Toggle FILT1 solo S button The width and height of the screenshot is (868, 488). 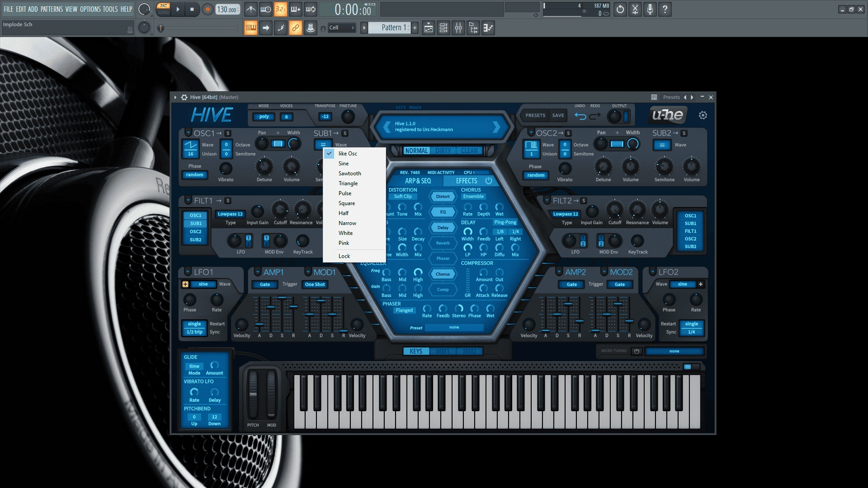pos(228,201)
